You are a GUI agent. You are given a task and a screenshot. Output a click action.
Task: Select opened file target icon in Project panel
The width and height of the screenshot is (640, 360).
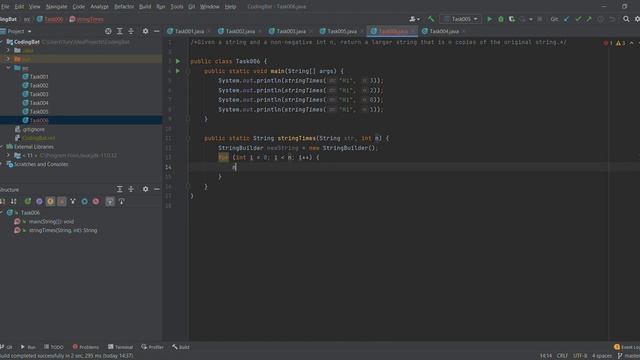click(x=108, y=31)
